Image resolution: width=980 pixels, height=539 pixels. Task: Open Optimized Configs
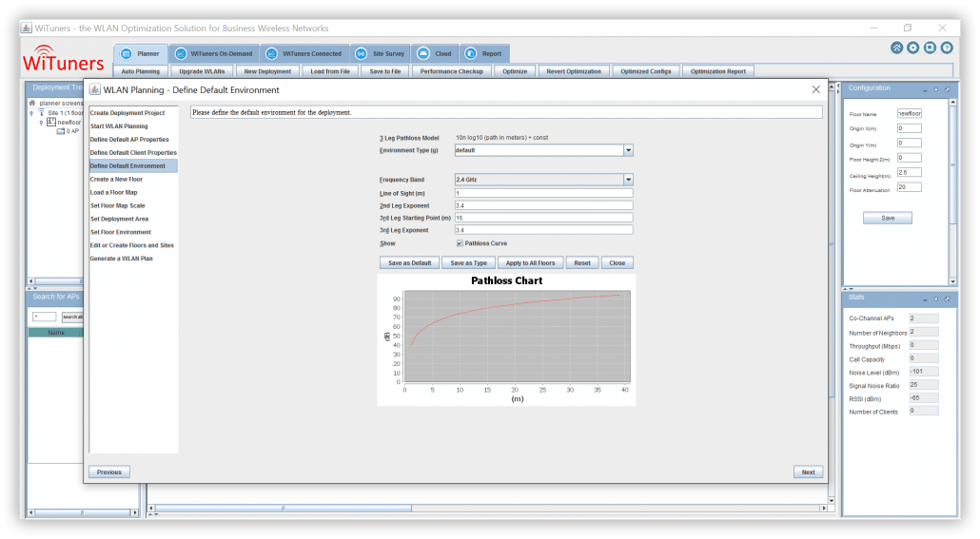coord(646,71)
